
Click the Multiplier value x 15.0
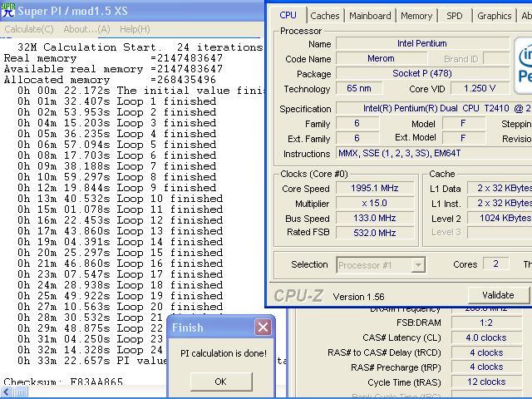pyautogui.click(x=375, y=203)
